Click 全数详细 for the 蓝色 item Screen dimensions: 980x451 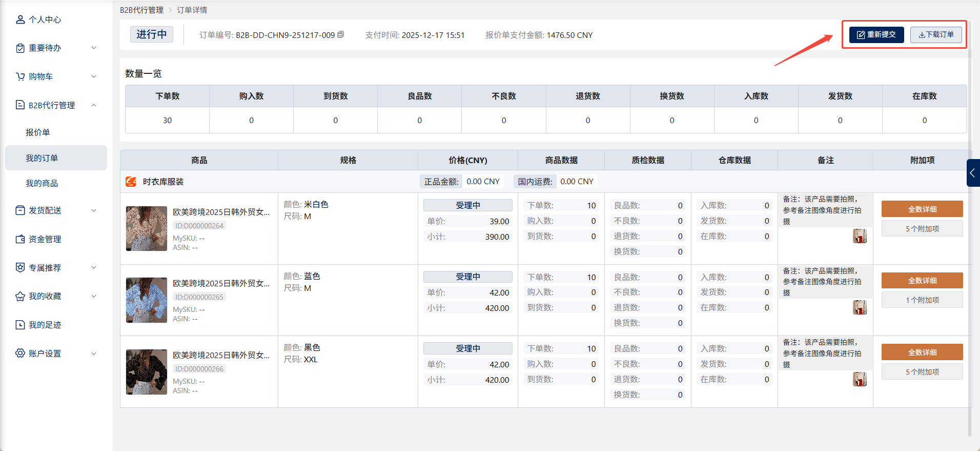922,281
